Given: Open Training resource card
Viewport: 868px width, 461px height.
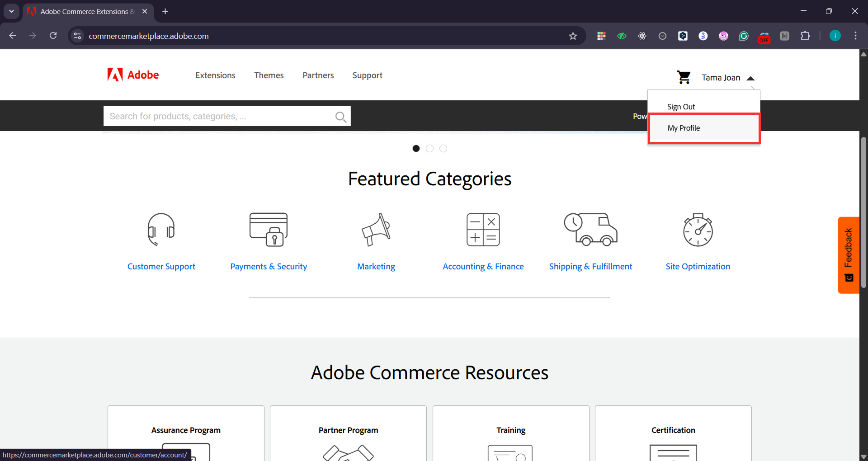Looking at the screenshot, I should tap(511, 433).
